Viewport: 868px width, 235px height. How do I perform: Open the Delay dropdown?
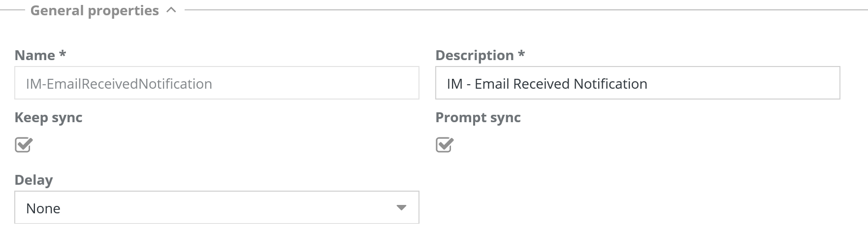point(217,207)
